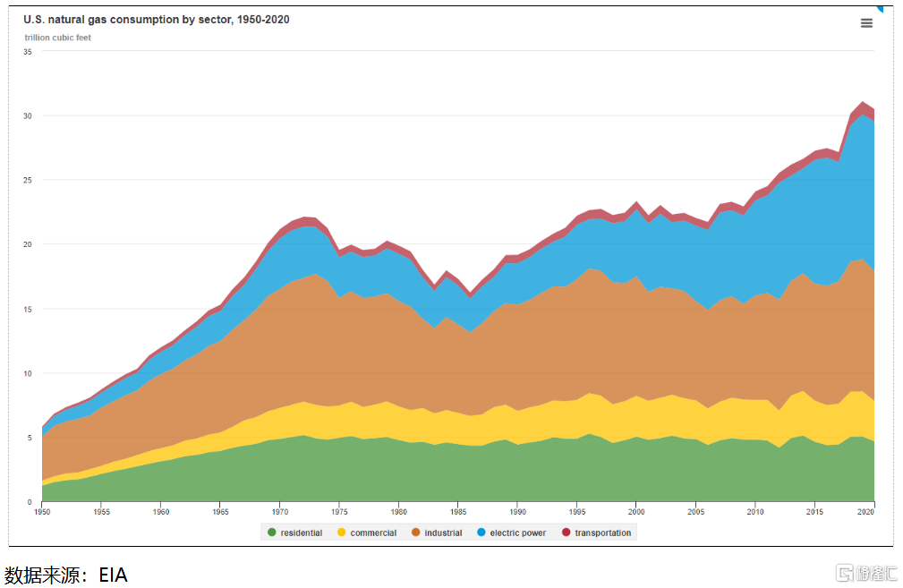Image resolution: width=903 pixels, height=588 pixels.
Task: Click the yellow commercial legend dot
Action: (x=341, y=533)
